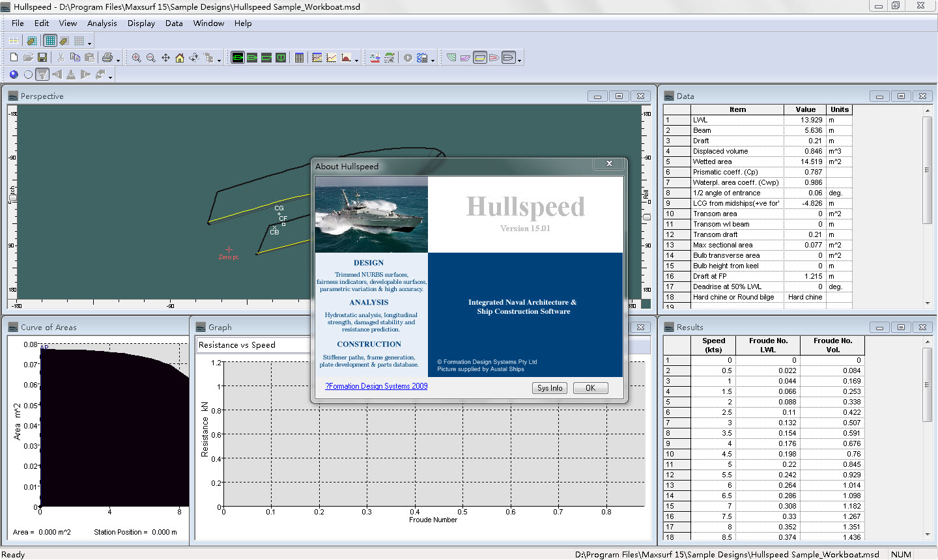
Task: Open the Analysis menu
Action: coord(102,23)
